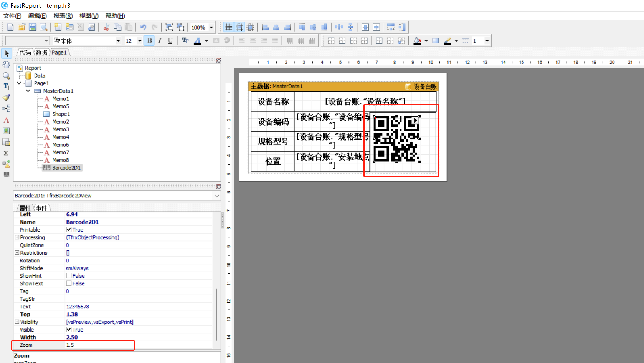Choose the Select objects arrow tool

click(7, 53)
